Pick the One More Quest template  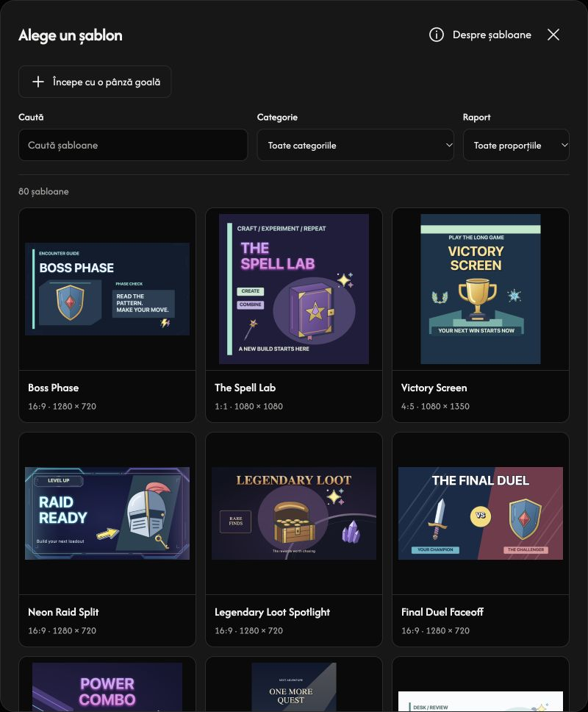point(293,687)
